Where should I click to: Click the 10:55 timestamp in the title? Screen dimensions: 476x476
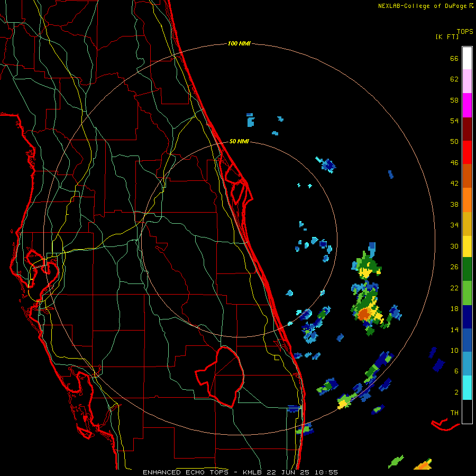(326, 472)
